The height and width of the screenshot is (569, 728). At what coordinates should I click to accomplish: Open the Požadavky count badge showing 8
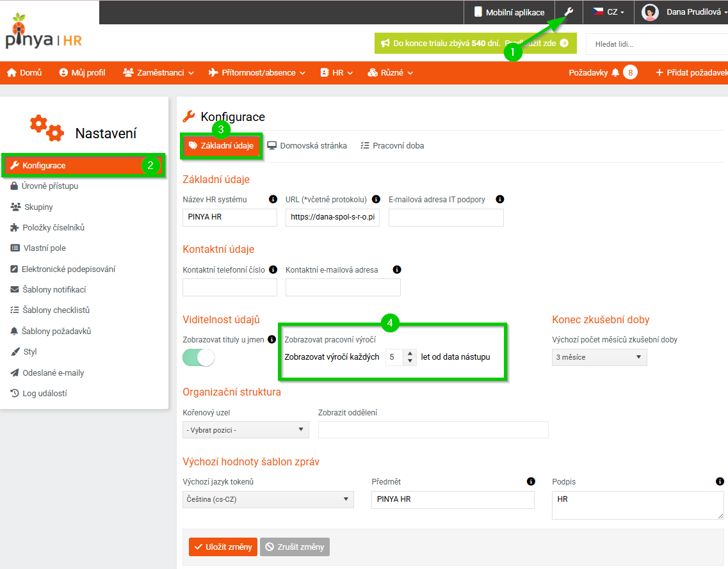click(x=630, y=72)
